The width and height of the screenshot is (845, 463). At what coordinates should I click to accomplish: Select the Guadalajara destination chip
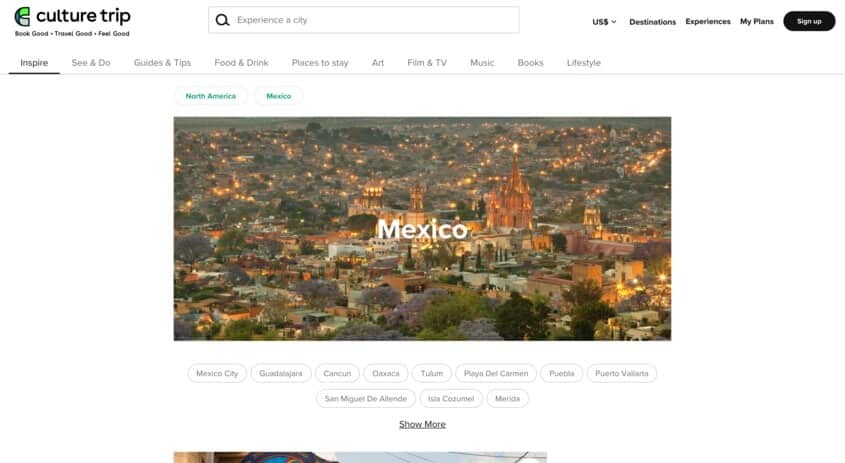point(281,373)
